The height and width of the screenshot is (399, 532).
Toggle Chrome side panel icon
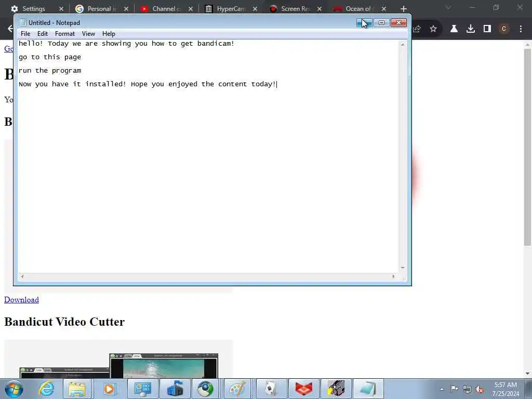click(487, 29)
